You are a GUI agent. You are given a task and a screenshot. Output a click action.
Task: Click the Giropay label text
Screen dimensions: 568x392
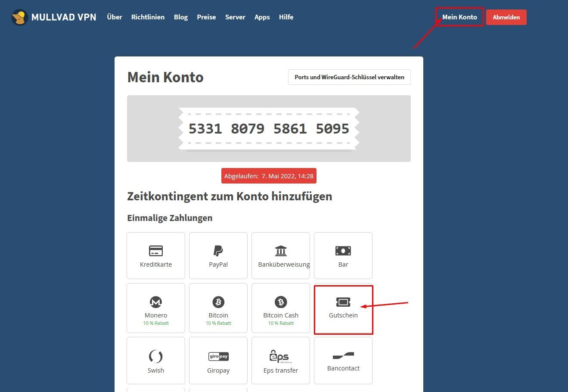coord(218,370)
